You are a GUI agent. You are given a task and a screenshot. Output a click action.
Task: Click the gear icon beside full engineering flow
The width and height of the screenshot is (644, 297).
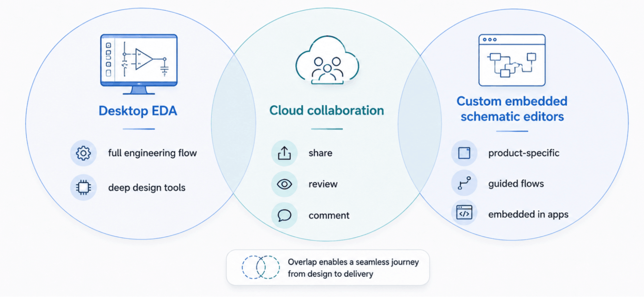coord(83,153)
